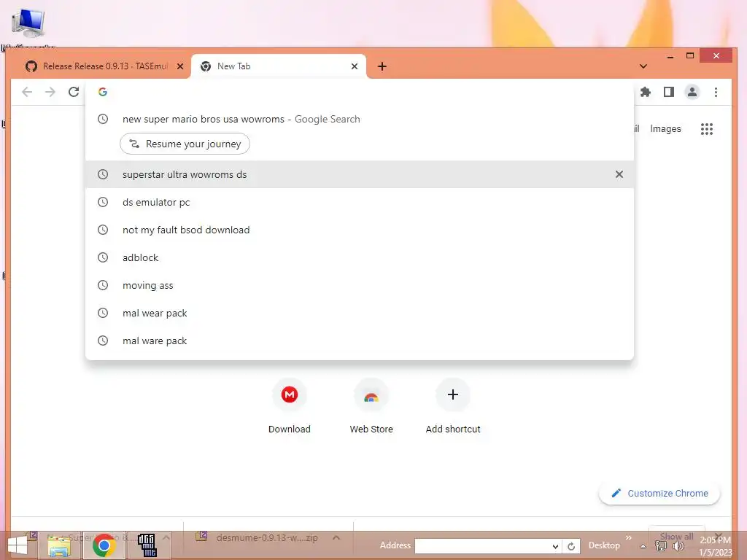Click the taskbar Address input field
This screenshot has width=747, height=560.
pos(483,545)
